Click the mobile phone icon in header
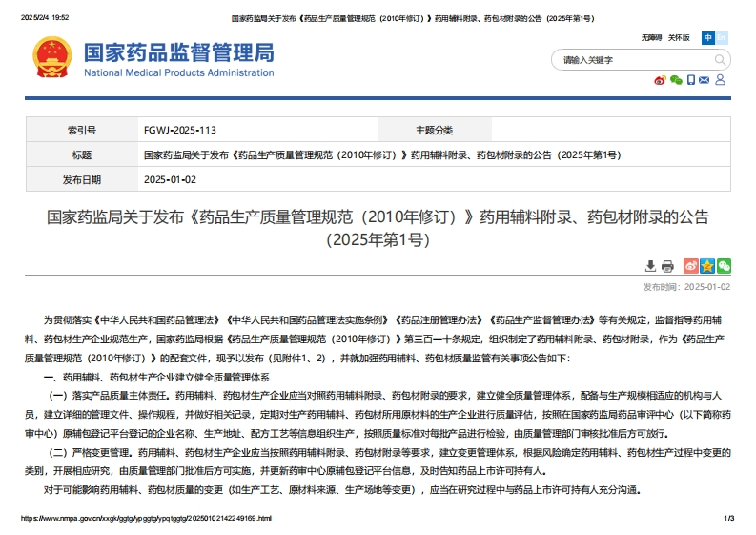This screenshot has height=535, width=756. pyautogui.click(x=690, y=80)
